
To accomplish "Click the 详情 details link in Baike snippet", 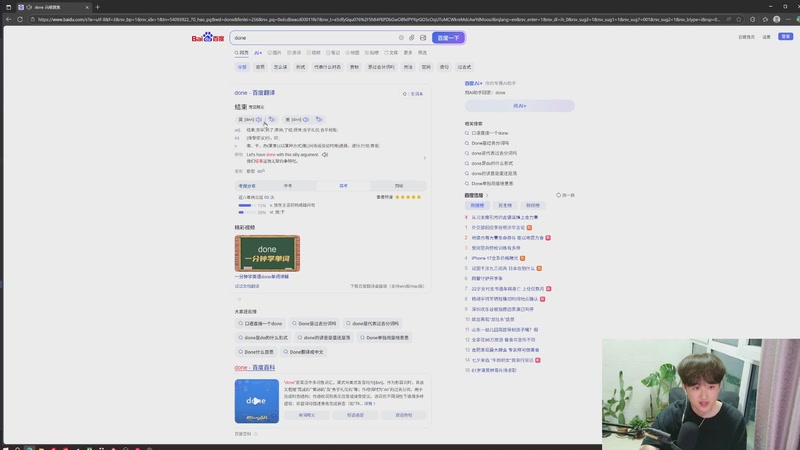I will (x=370, y=404).
